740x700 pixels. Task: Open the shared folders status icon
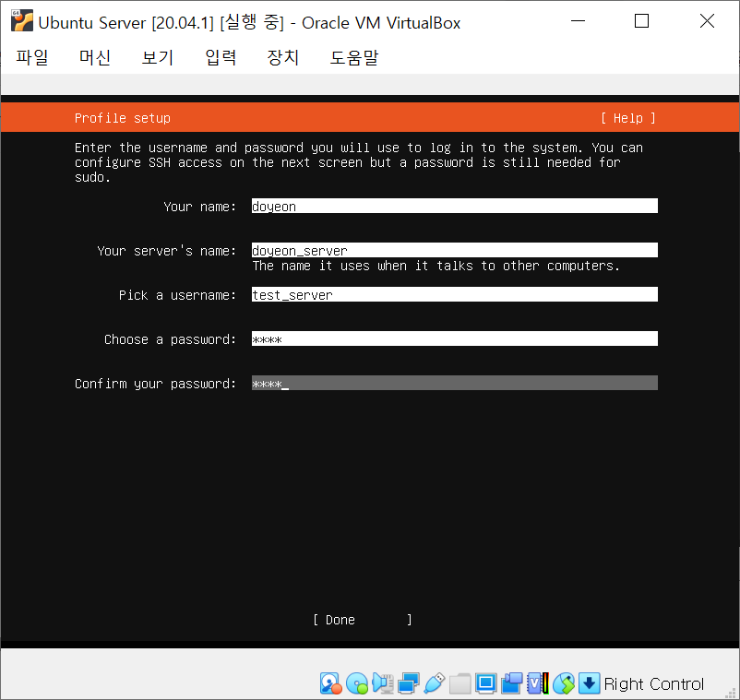tap(460, 683)
